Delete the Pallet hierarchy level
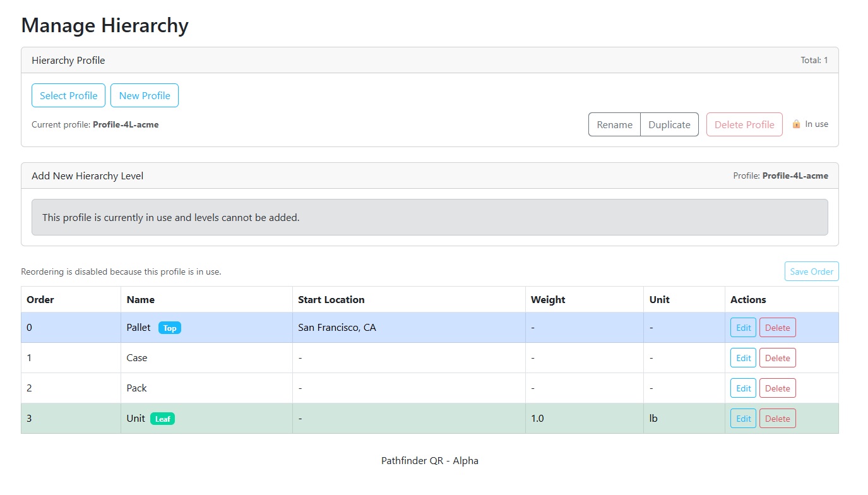Viewport: 868px width, 495px height. [x=777, y=328]
